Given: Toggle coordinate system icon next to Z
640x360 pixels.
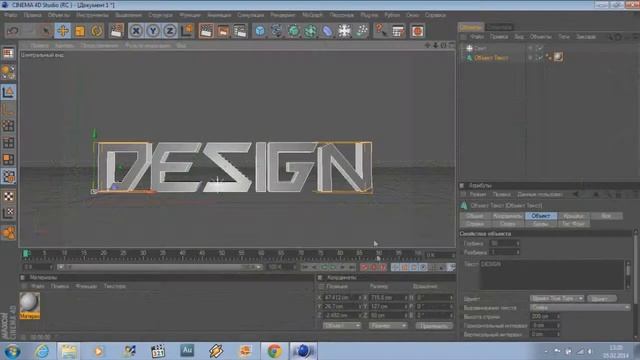Looking at the screenshot, I should [x=187, y=31].
